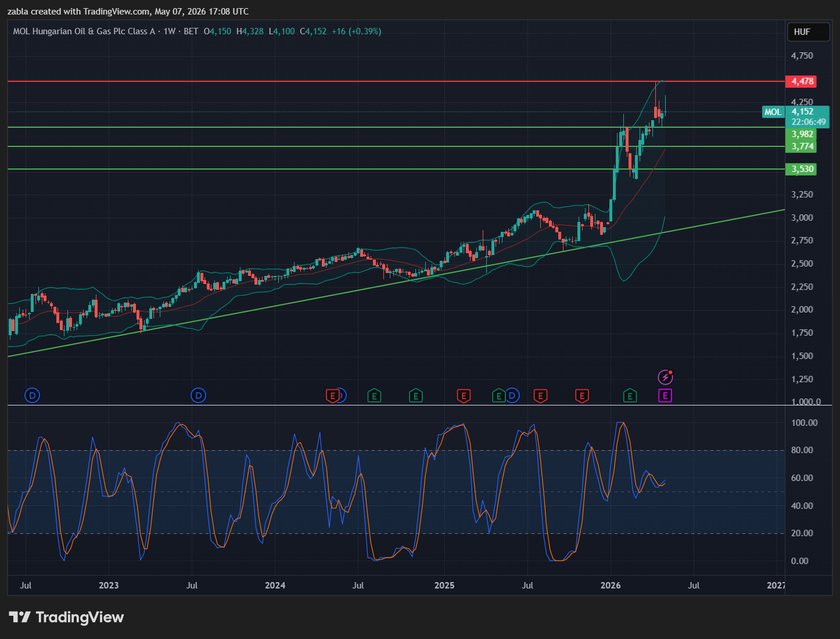
Task: Click the red E earnings marker in early 2025
Action: click(463, 396)
